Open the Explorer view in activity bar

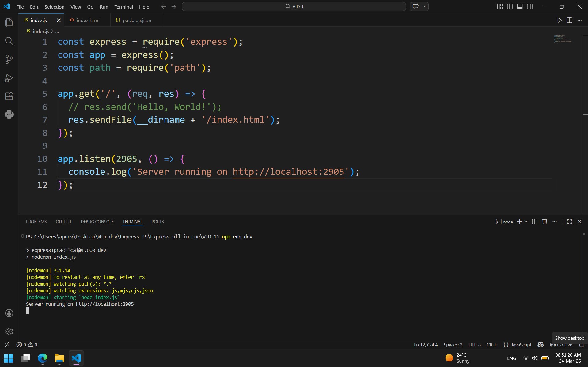pos(9,23)
